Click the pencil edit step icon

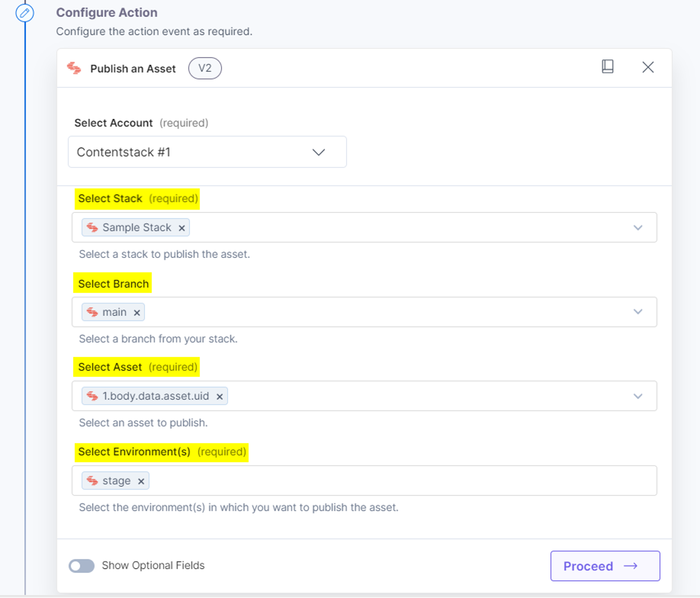tap(25, 13)
